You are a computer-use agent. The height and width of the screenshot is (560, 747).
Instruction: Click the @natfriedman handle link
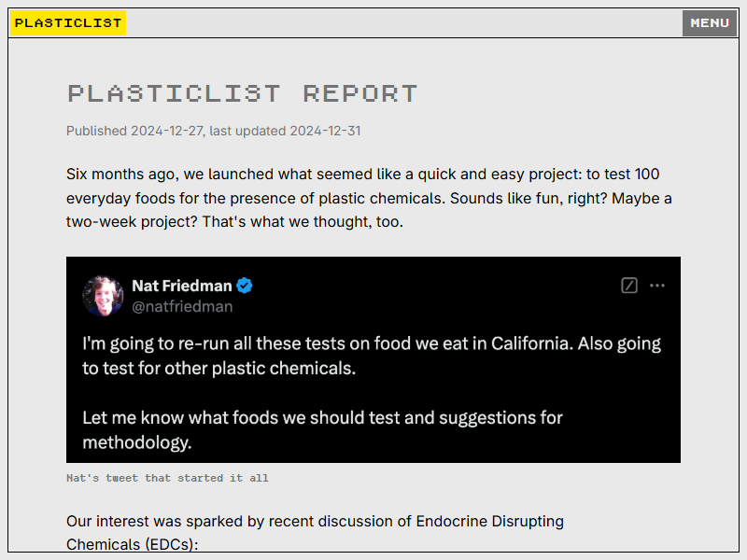[x=184, y=306]
